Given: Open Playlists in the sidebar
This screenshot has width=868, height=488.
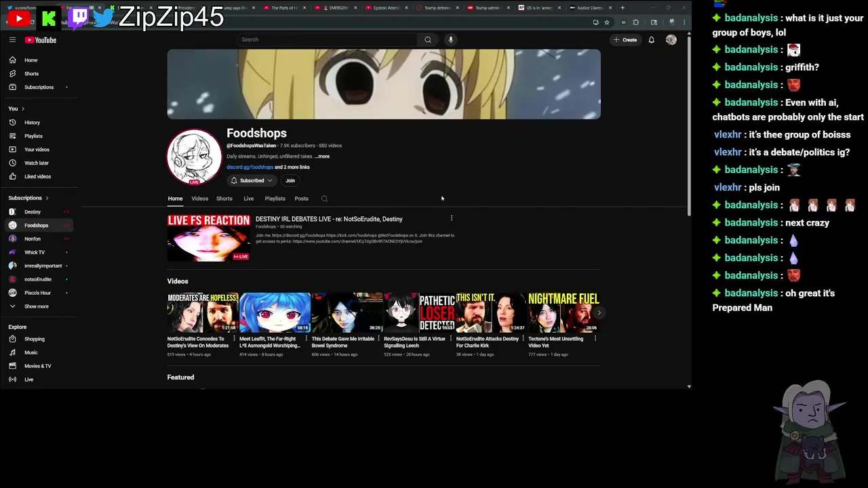Looking at the screenshot, I should point(39,136).
